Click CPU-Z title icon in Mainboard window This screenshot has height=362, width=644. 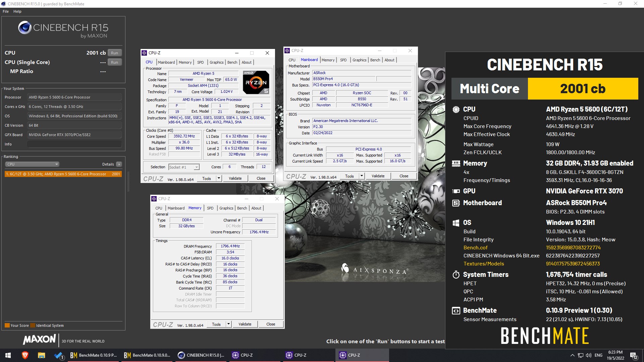point(287,51)
